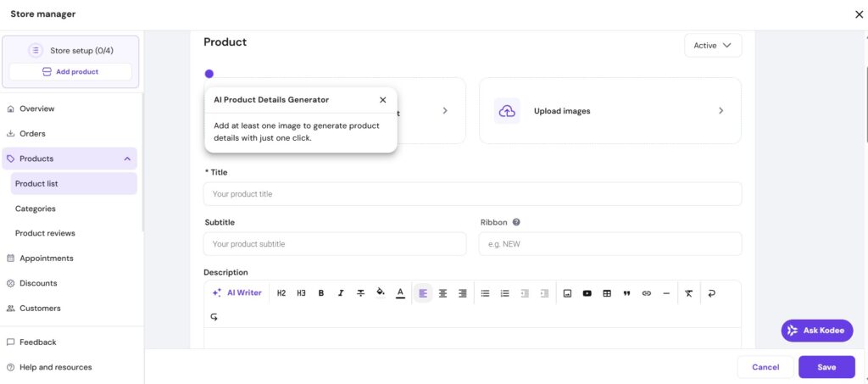Image resolution: width=868 pixels, height=384 pixels.
Task: Open the AI Writer tool
Action: coord(237,292)
